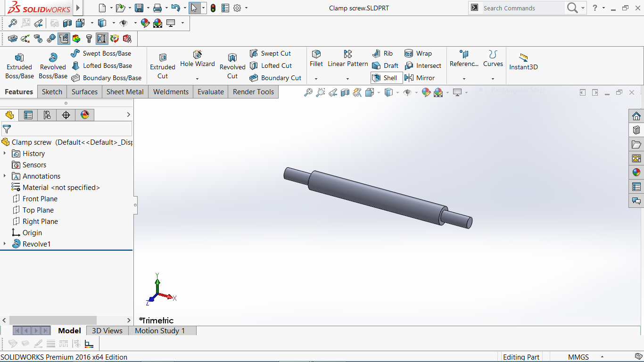Click the MMGS unit system button
This screenshot has height=362, width=644.
click(578, 357)
